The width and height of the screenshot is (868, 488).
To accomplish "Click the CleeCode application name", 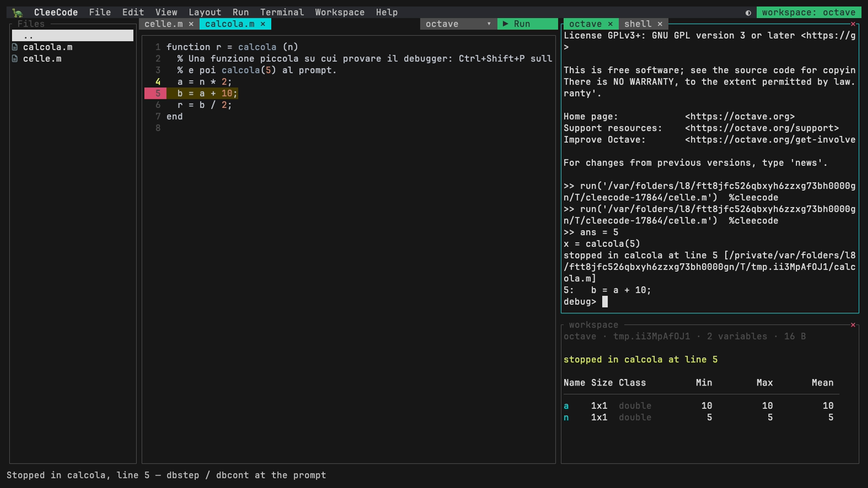I will [56, 12].
